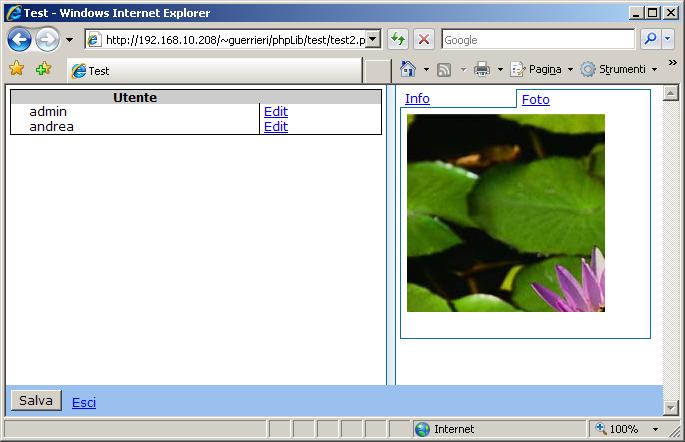Viewport: 685px width, 442px height.
Task: Maximize the Internet Explorer window
Action: (652, 13)
